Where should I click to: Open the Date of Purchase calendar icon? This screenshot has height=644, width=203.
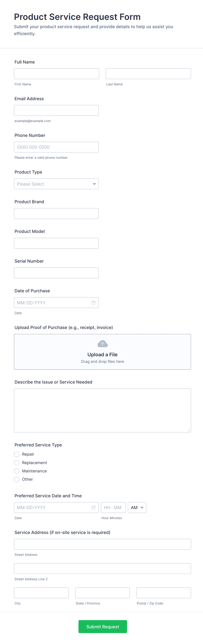pos(93,303)
